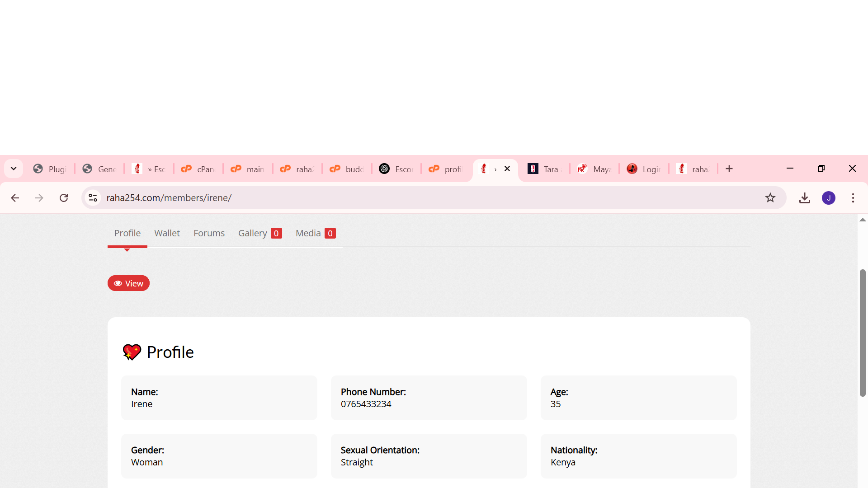868x488 pixels.
Task: Open Chrome three-dot menu
Action: (853, 198)
